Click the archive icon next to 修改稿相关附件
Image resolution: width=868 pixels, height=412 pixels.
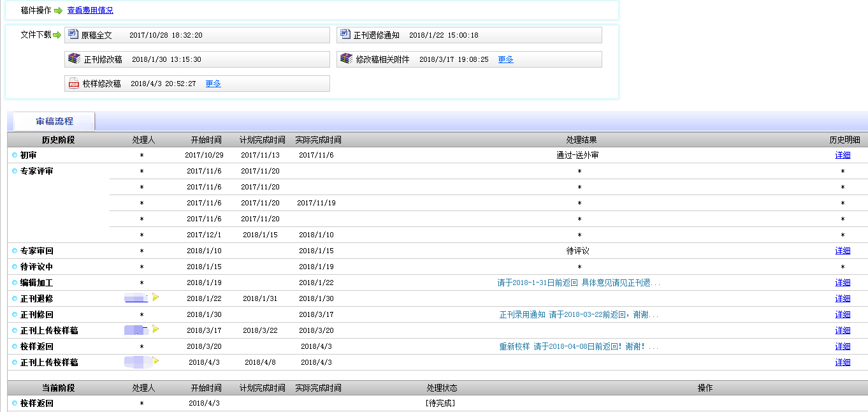click(346, 59)
